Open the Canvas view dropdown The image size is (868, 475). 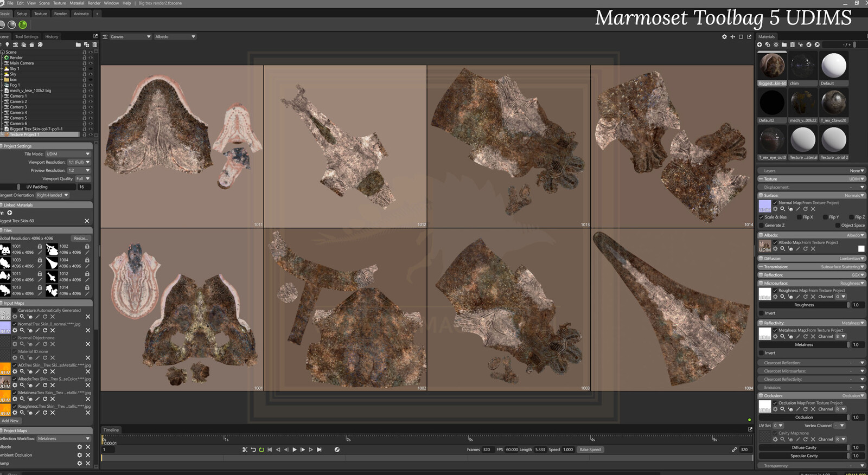pyautogui.click(x=130, y=37)
